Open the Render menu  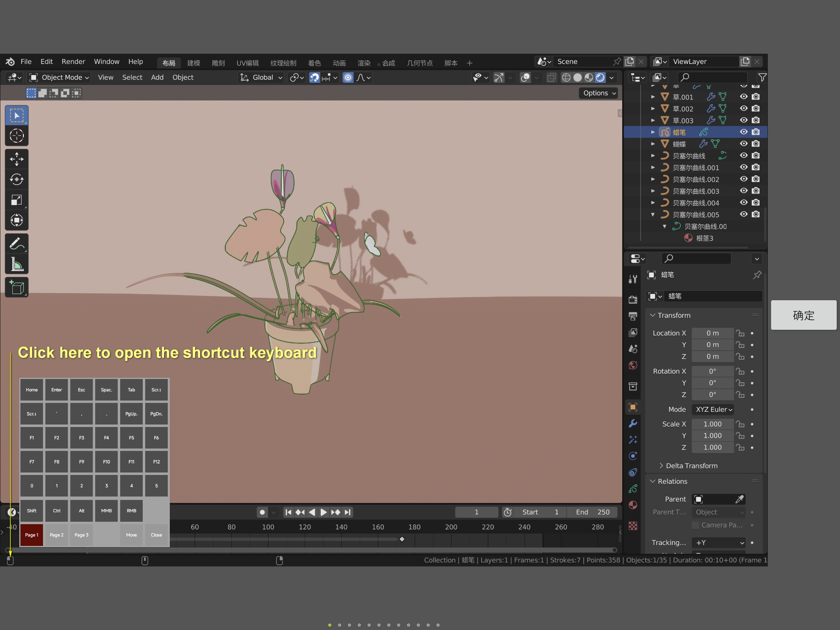73,62
